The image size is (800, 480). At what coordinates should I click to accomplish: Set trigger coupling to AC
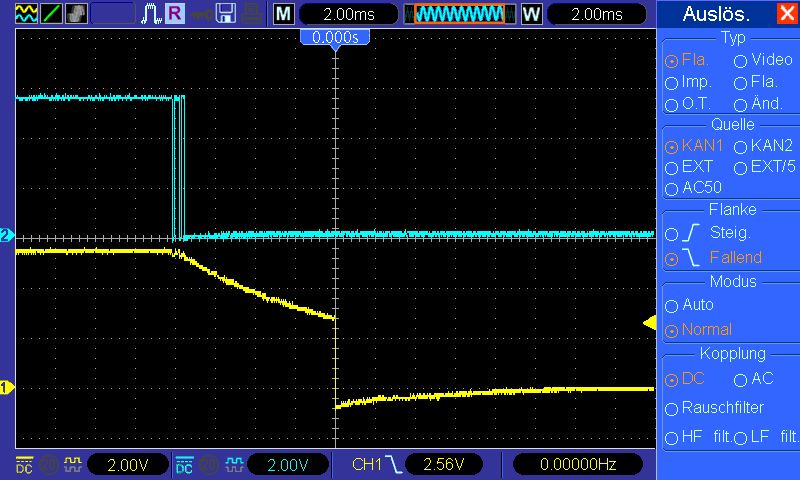pos(754,379)
